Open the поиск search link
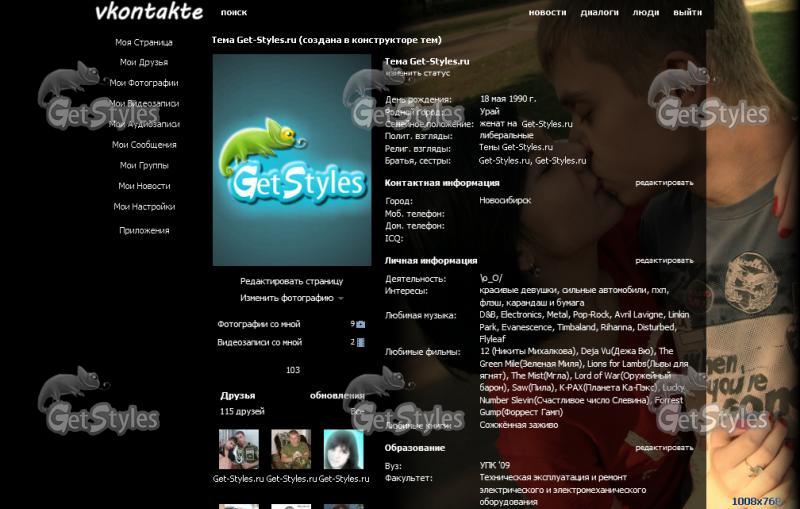This screenshot has height=509, width=800. tap(234, 12)
